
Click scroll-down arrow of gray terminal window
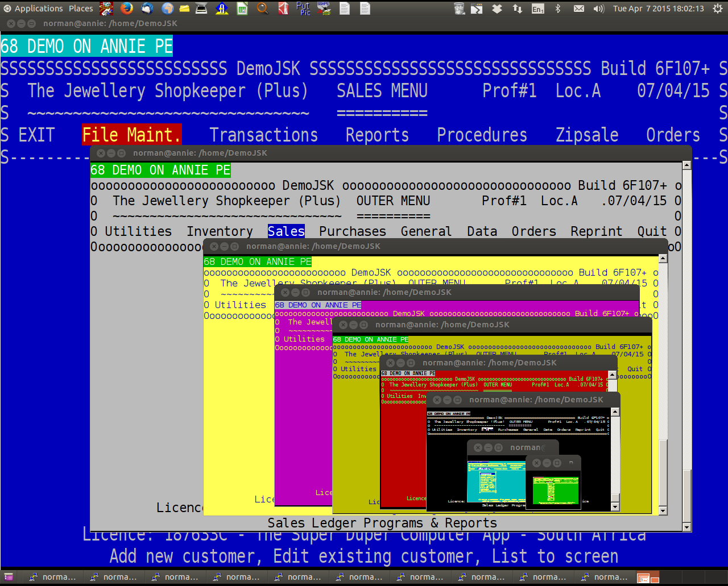click(x=686, y=527)
